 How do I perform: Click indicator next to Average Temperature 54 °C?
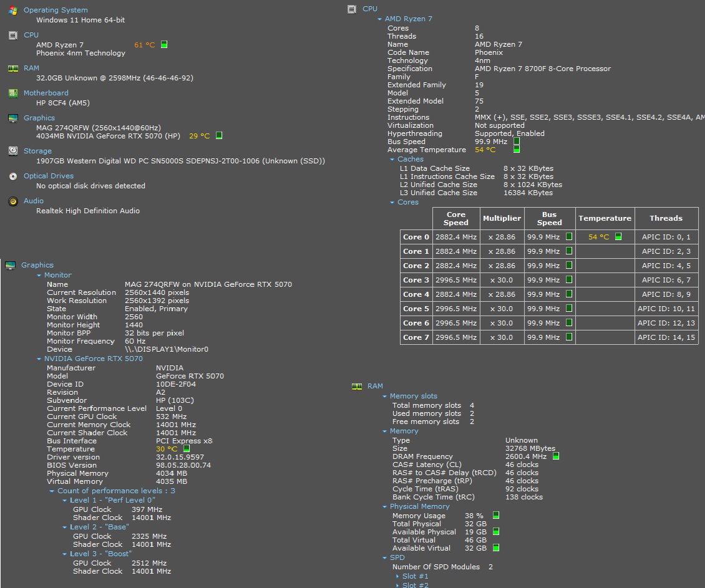517,149
